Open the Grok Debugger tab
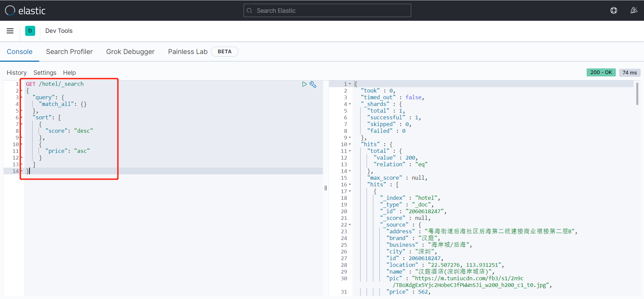The width and height of the screenshot is (644, 299). (x=130, y=52)
